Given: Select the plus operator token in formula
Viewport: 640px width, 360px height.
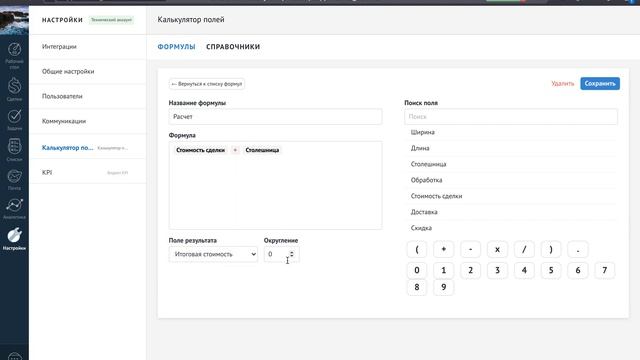Looking at the screenshot, I should tap(235, 150).
